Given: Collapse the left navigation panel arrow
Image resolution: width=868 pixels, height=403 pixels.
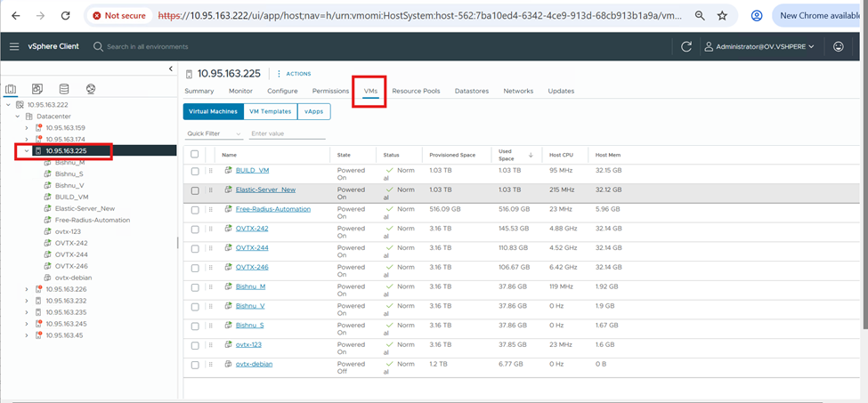Looking at the screenshot, I should coord(170,69).
